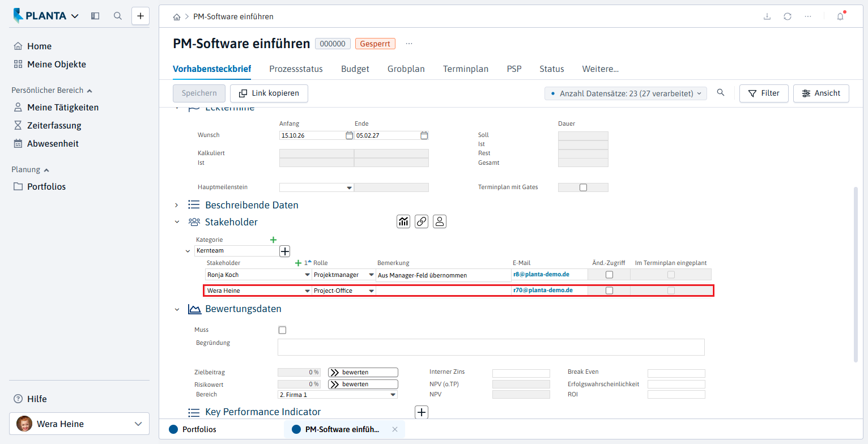
Task: Click the Link kopieren button
Action: coord(269,93)
